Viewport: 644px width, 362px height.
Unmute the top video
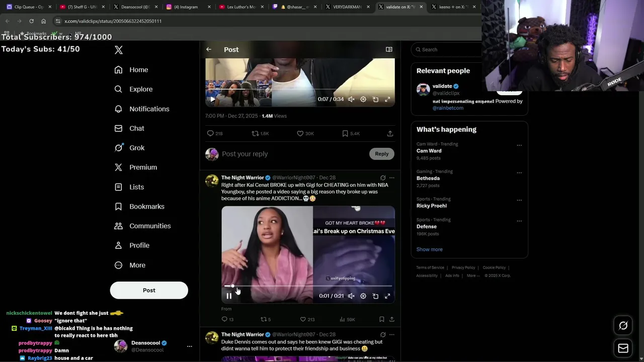[351, 99]
